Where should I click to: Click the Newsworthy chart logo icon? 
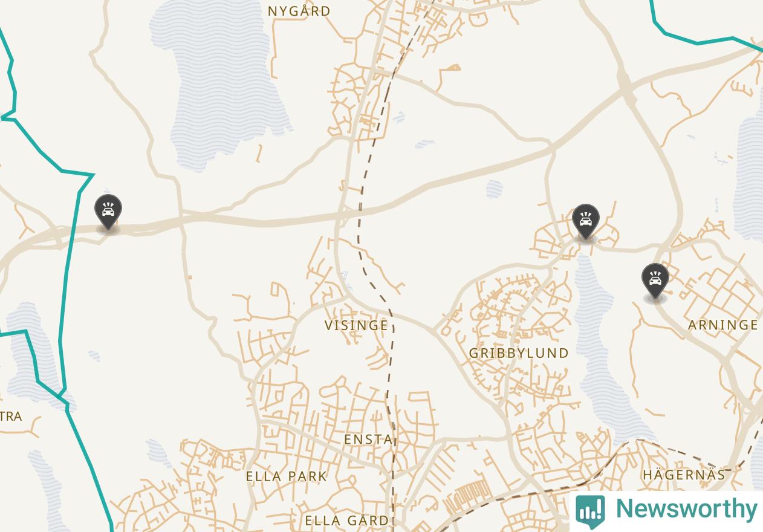pyautogui.click(x=591, y=511)
